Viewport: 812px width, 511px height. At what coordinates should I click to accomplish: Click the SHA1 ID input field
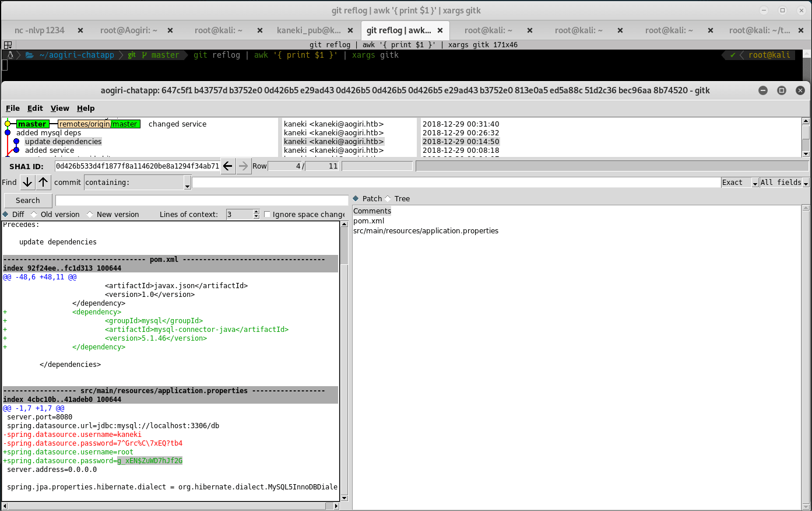click(138, 166)
